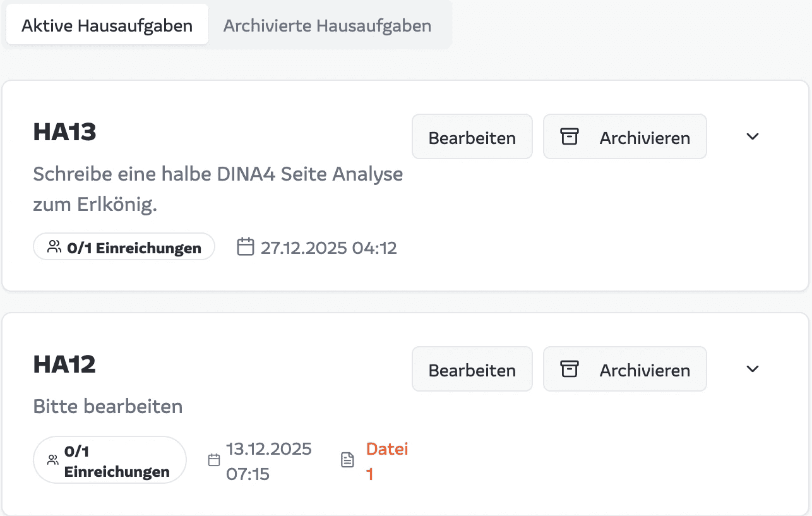
Task: Click the calendar icon beside 27.12.2025 04:12
Action: [246, 247]
